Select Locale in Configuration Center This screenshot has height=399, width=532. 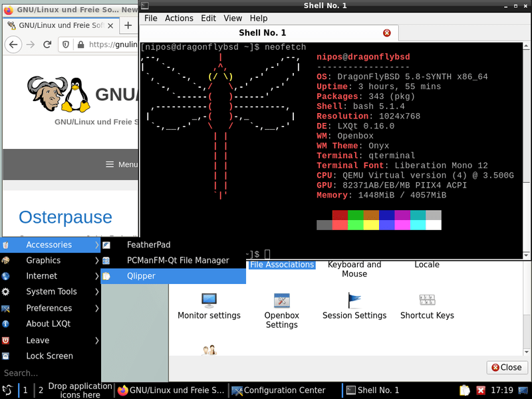427,265
